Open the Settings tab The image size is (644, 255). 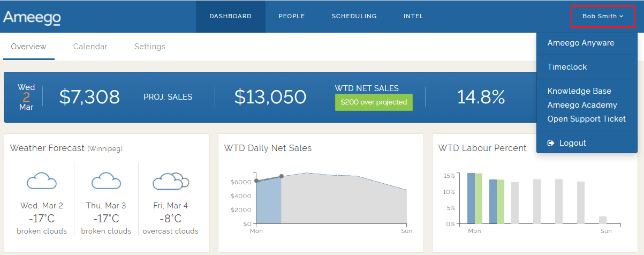[149, 47]
